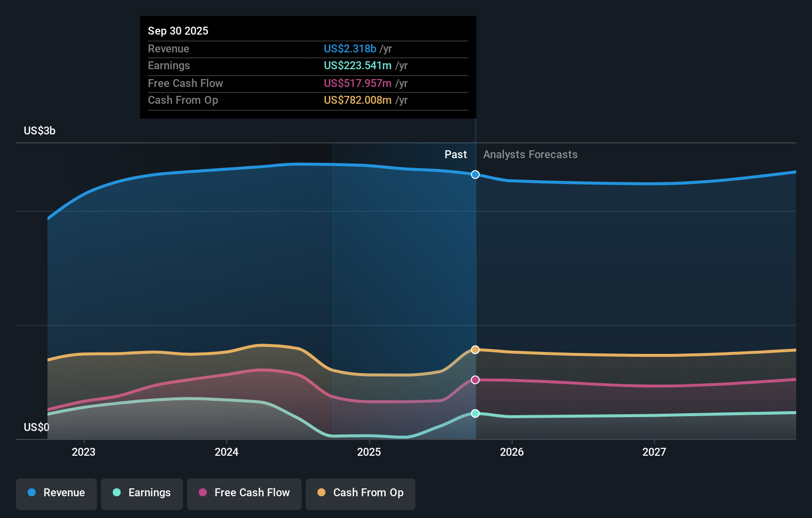Image resolution: width=812 pixels, height=518 pixels.
Task: Expand the Sep 30 2025 tooltip header
Action: (x=178, y=31)
